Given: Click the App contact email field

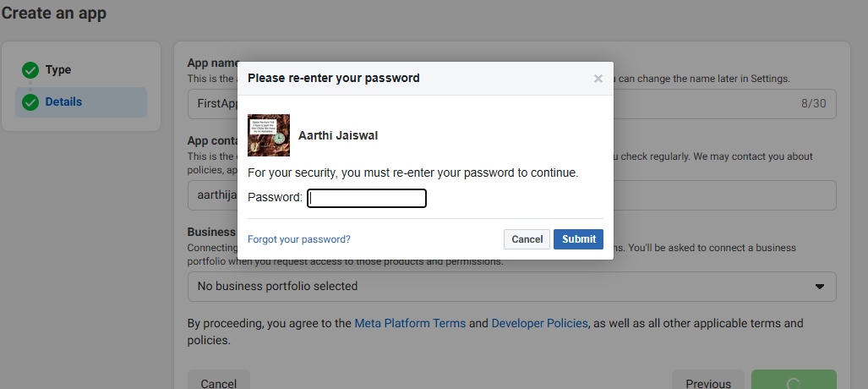Looking at the screenshot, I should pos(718,195).
